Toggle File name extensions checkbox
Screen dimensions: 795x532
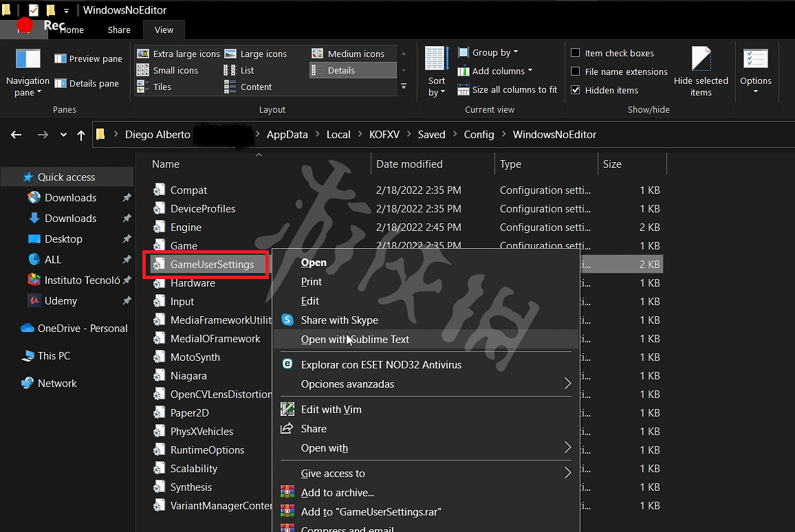point(576,71)
